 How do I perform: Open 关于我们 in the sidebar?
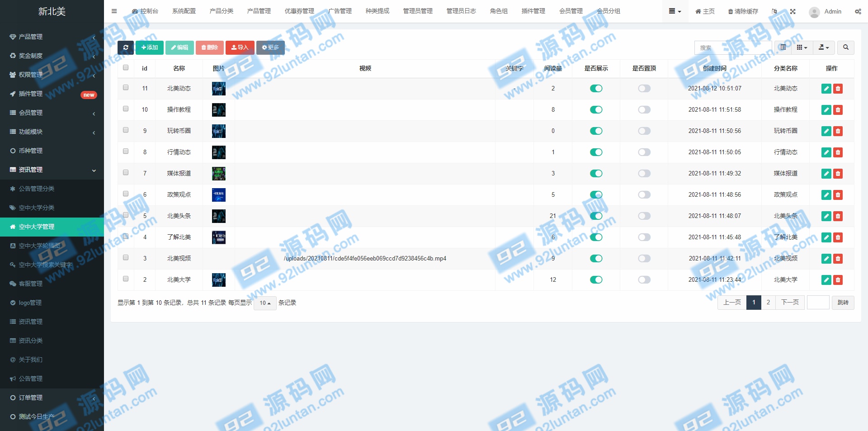click(x=52, y=360)
